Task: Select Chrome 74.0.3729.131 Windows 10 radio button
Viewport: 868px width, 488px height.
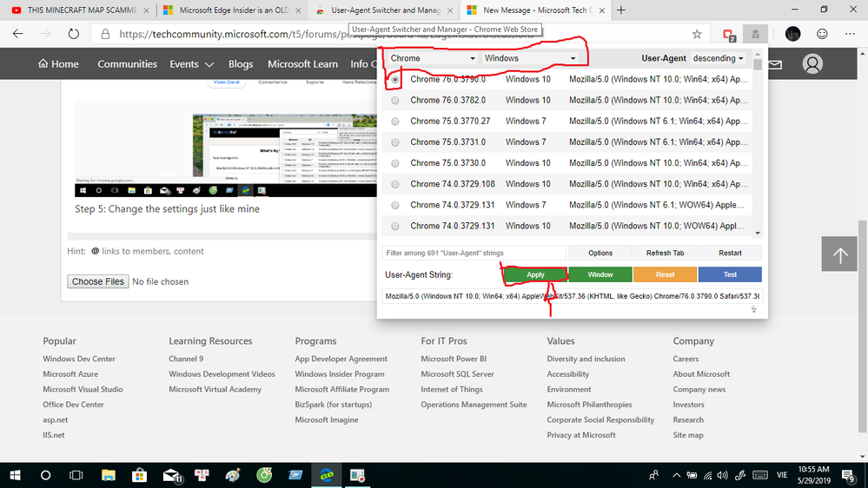Action: point(394,227)
